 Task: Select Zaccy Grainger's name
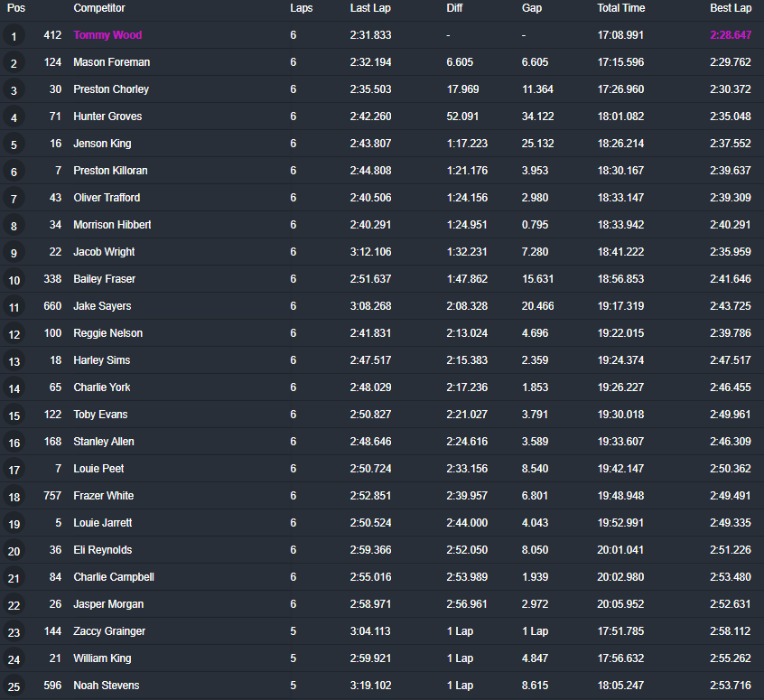(109, 631)
